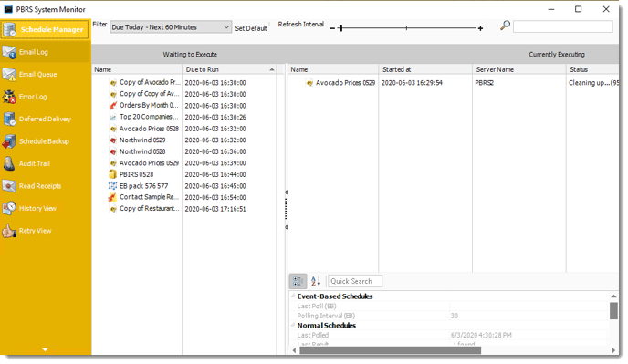Click the Retry View thumbs-up icon

(x=9, y=231)
